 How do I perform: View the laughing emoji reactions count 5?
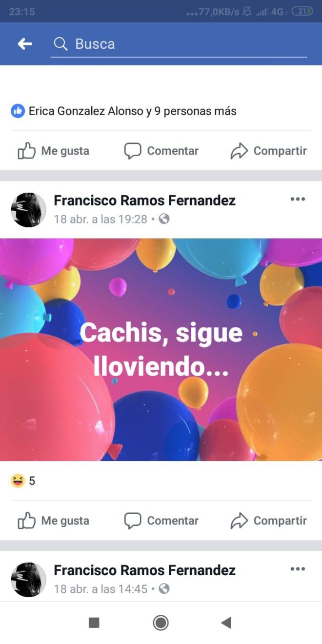[23, 481]
